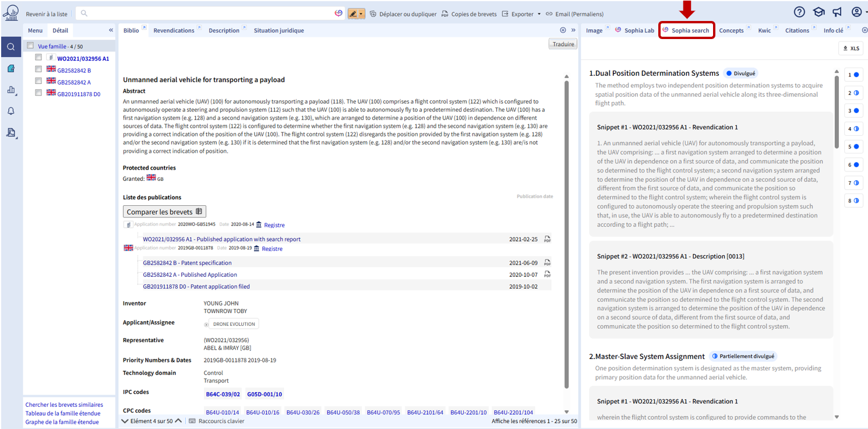Check the box for GB2582842 A

pyautogui.click(x=38, y=81)
